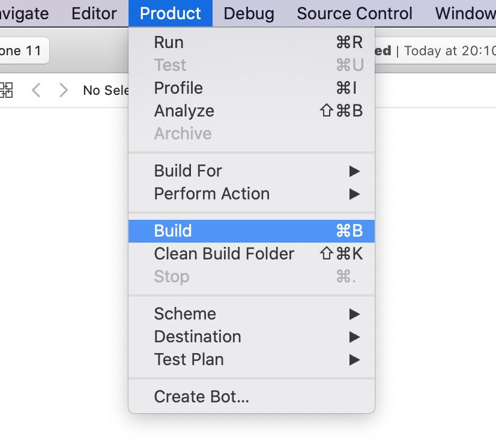This screenshot has height=448, width=496.
Task: Open the Source Control menu
Action: tap(354, 13)
